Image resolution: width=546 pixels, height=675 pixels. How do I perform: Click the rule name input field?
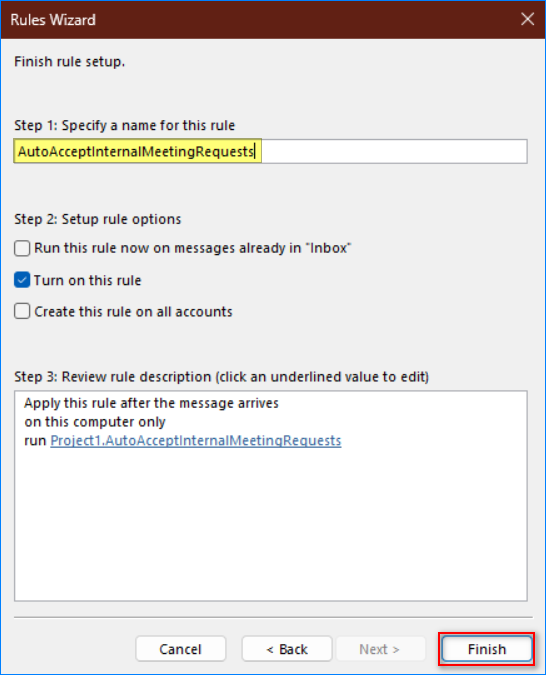click(x=270, y=152)
